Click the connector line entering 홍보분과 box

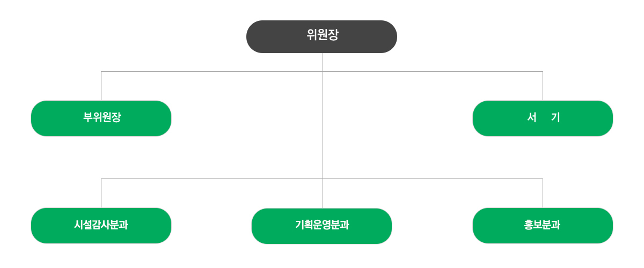point(543,193)
